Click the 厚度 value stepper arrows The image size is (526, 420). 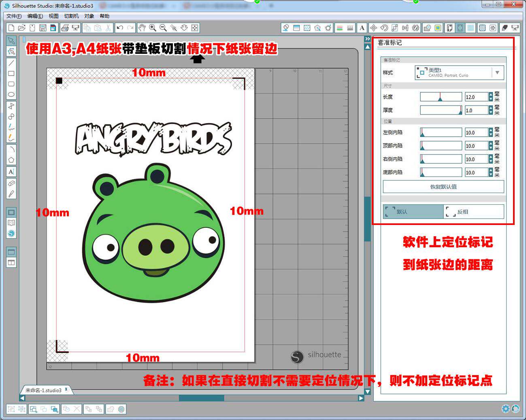click(x=491, y=110)
